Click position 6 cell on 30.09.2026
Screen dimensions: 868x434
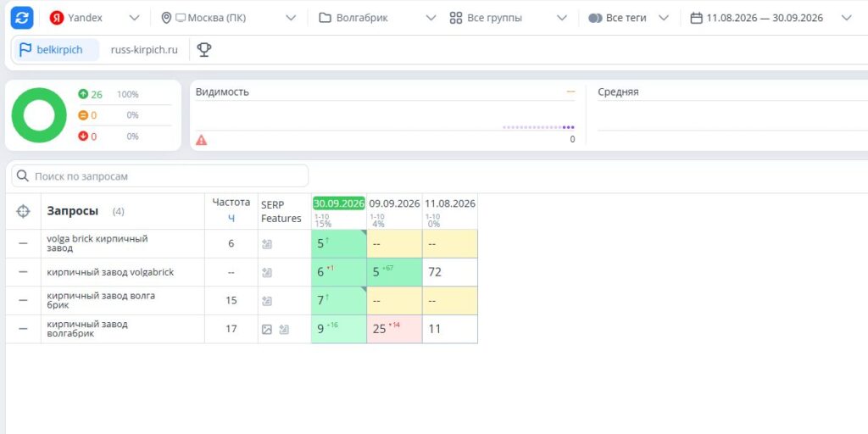click(339, 272)
